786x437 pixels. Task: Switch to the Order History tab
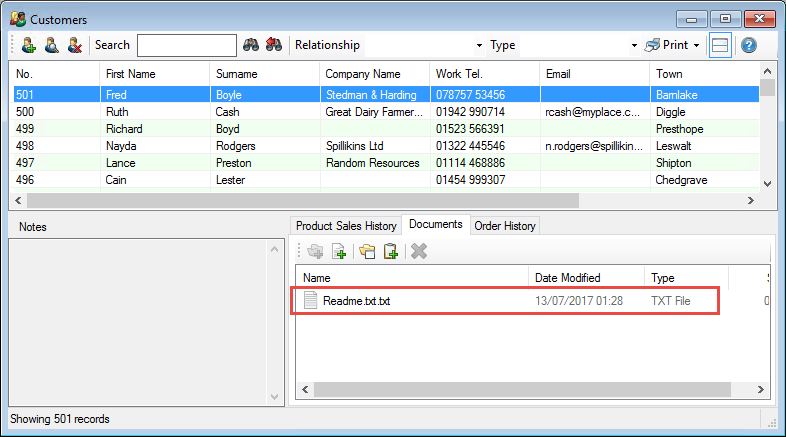505,226
